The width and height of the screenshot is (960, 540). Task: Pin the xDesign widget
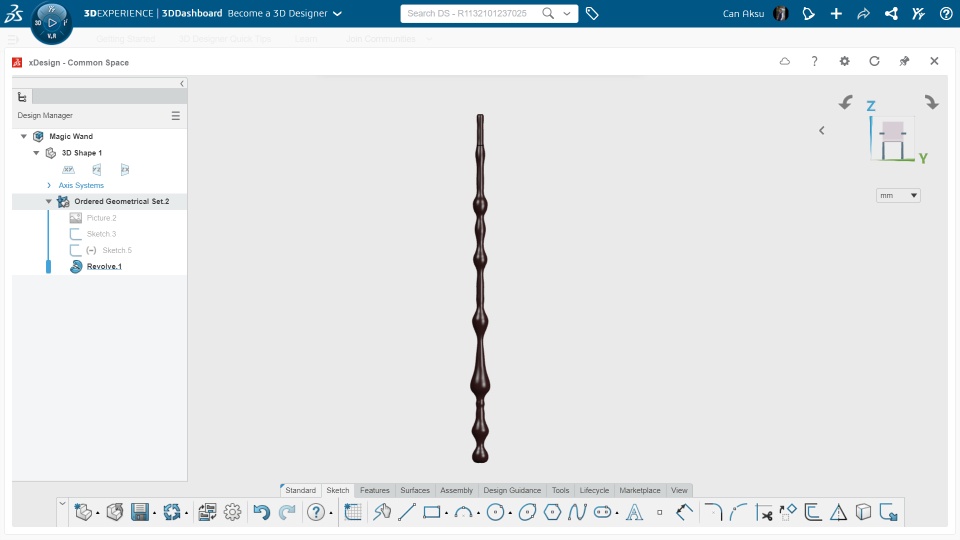tap(904, 61)
